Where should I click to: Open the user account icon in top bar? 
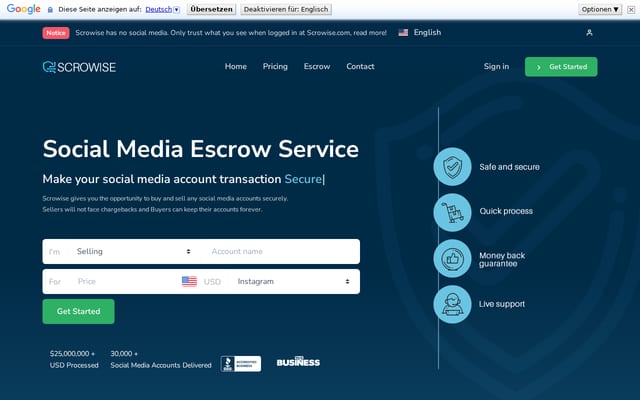tap(589, 33)
